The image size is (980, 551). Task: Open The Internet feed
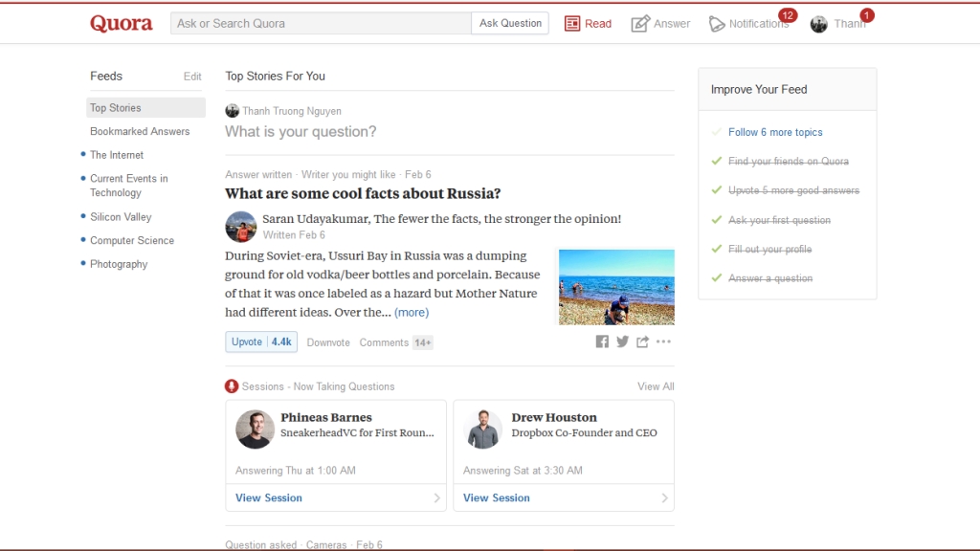click(117, 155)
